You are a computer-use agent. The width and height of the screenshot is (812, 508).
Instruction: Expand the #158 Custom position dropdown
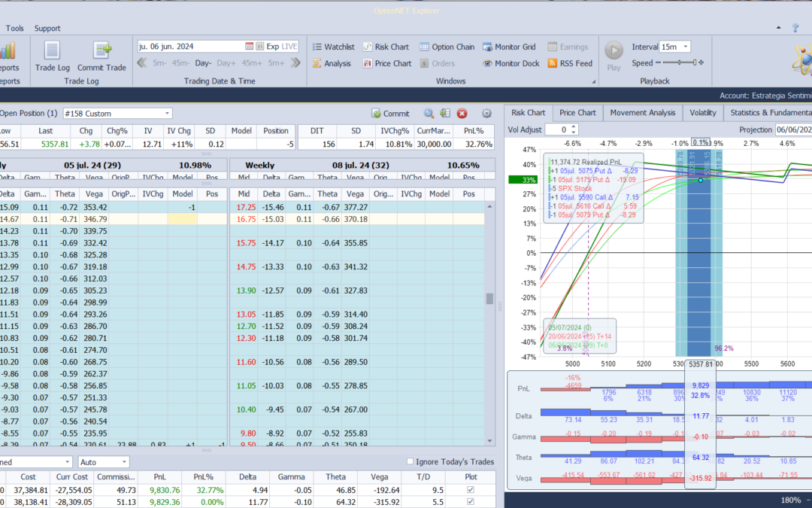[167, 114]
